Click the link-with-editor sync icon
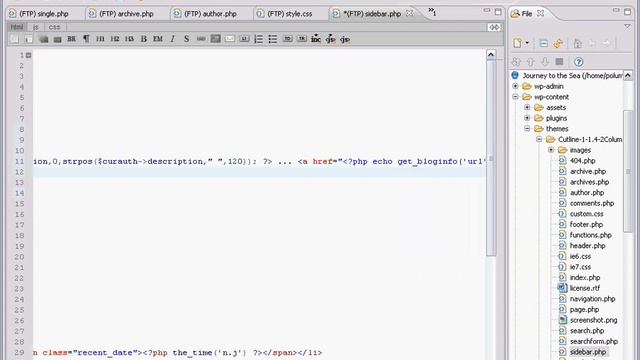 click(x=558, y=43)
